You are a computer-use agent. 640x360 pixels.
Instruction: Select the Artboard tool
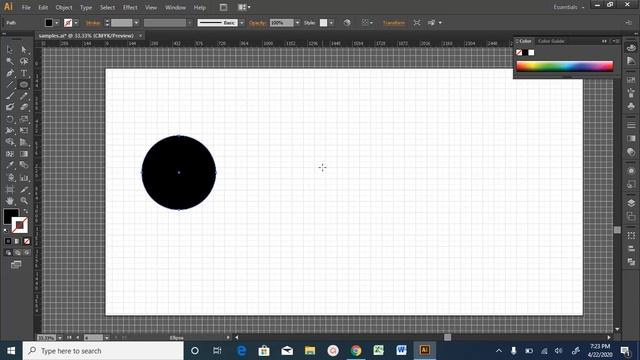[10, 189]
